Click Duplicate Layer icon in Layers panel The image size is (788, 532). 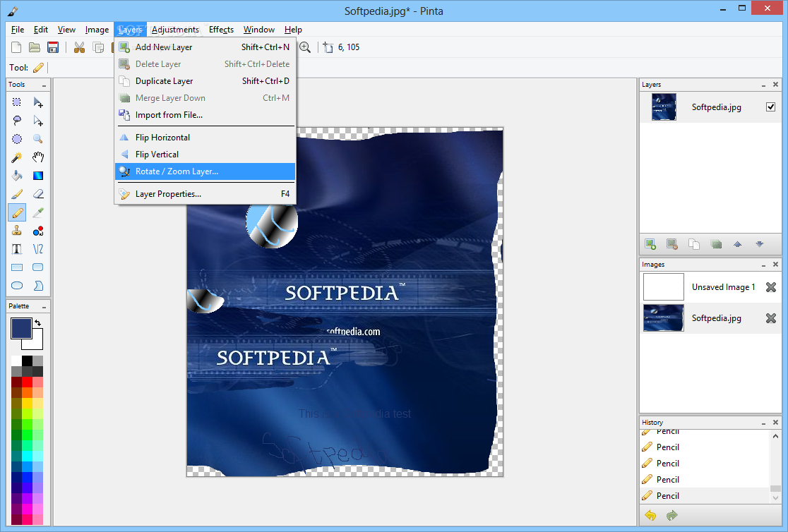point(694,244)
